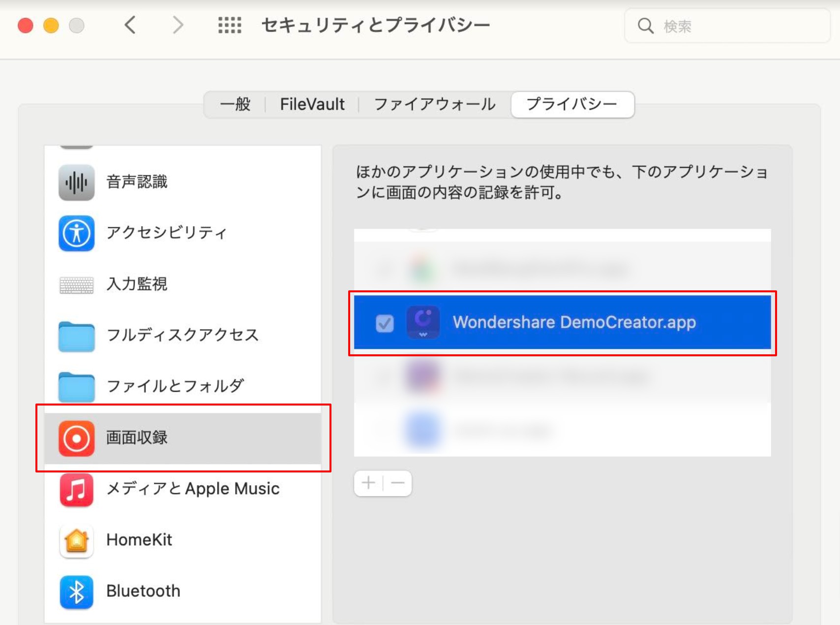The width and height of the screenshot is (840, 625).
Task: Switch to the 一般 tab
Action: pyautogui.click(x=235, y=104)
